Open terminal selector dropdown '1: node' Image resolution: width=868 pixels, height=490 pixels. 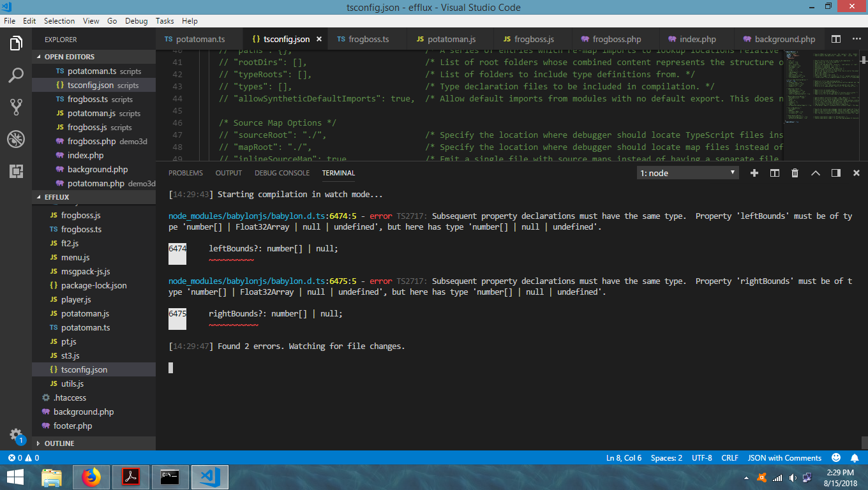click(688, 173)
